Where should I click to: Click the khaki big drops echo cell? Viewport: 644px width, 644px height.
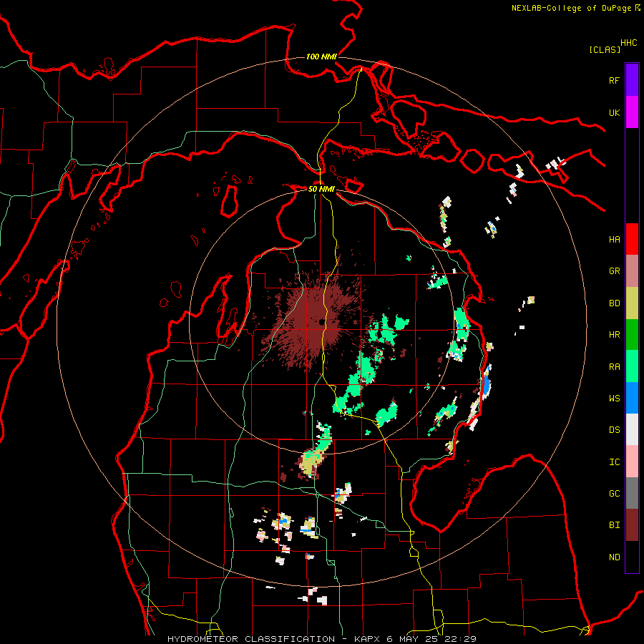tap(309, 464)
